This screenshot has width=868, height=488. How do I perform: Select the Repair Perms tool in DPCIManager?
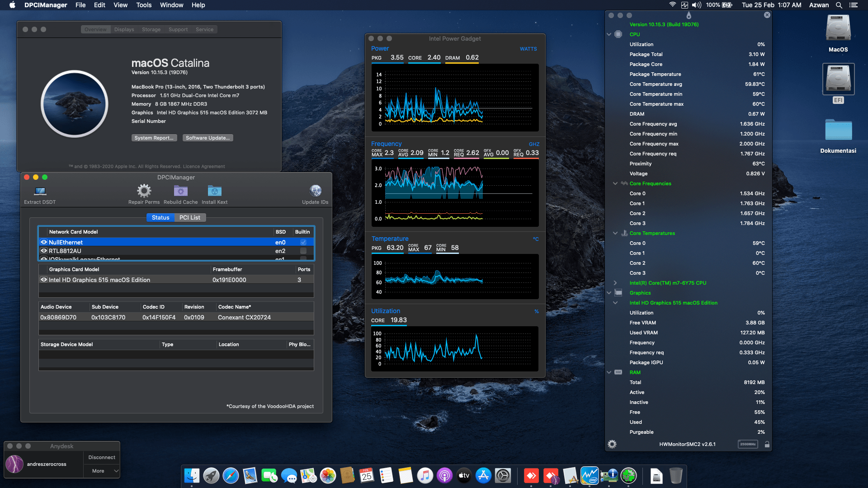coord(144,191)
